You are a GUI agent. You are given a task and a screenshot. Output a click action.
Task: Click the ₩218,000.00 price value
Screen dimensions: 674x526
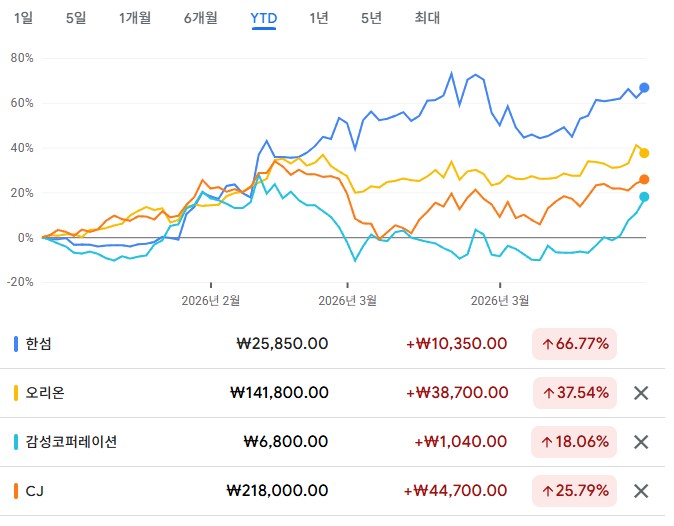277,491
